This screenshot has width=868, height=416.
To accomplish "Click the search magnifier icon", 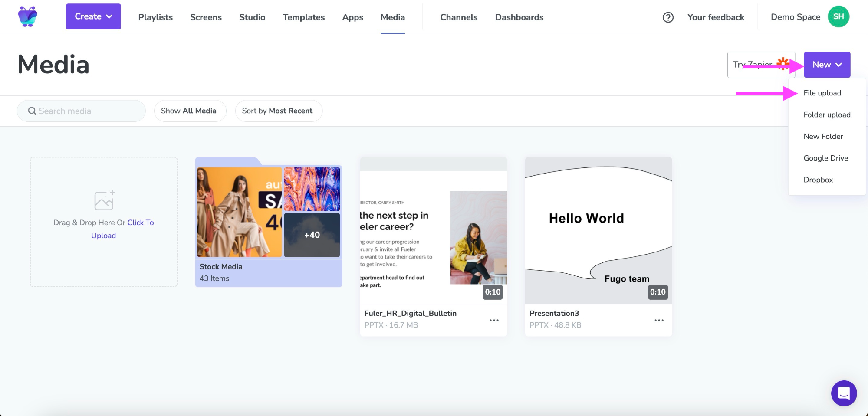I will [32, 111].
